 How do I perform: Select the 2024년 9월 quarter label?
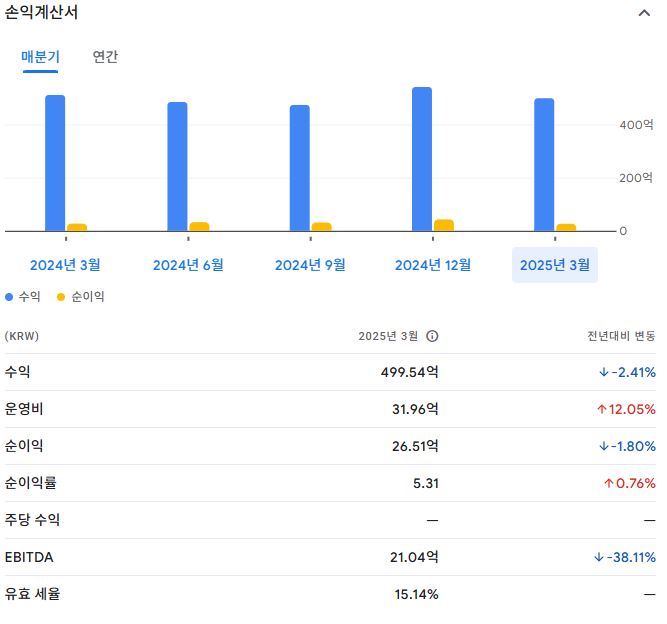[310, 265]
